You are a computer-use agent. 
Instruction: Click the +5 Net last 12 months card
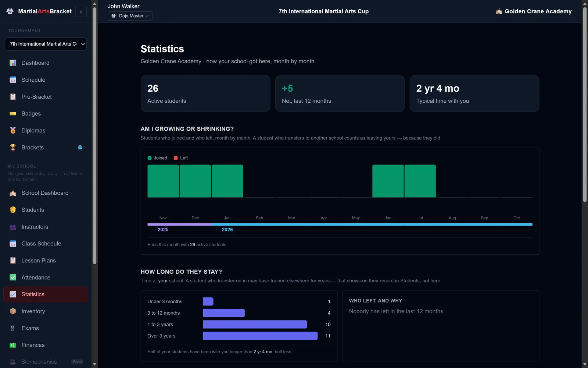(x=340, y=93)
